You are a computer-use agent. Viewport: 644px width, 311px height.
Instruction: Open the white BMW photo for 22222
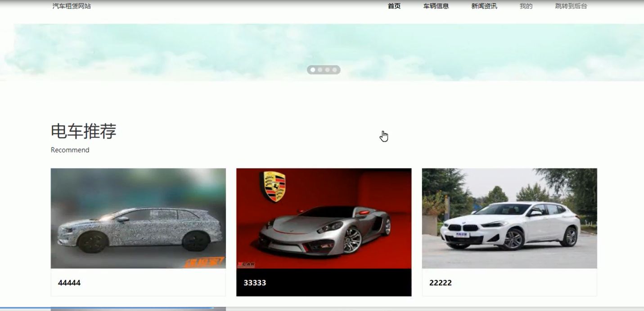click(509, 219)
